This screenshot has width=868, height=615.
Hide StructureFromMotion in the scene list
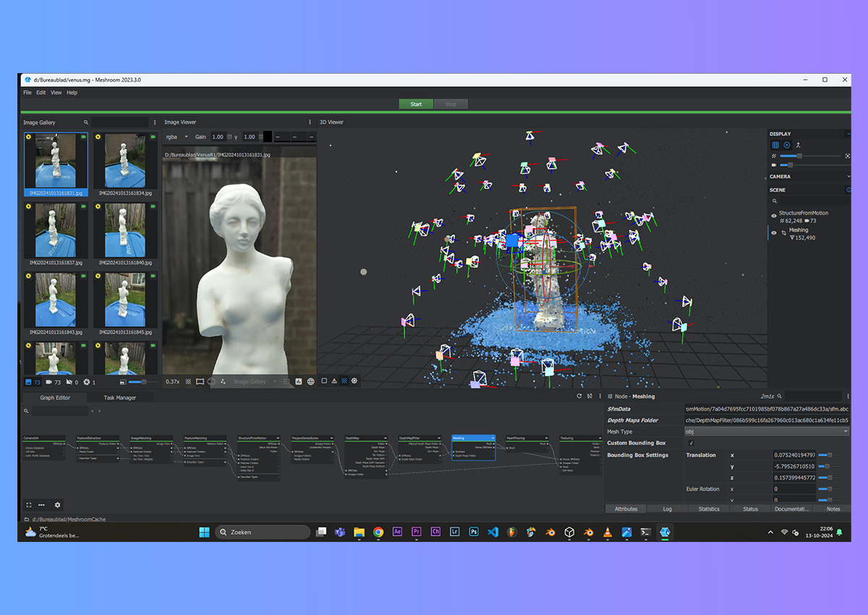(x=774, y=216)
